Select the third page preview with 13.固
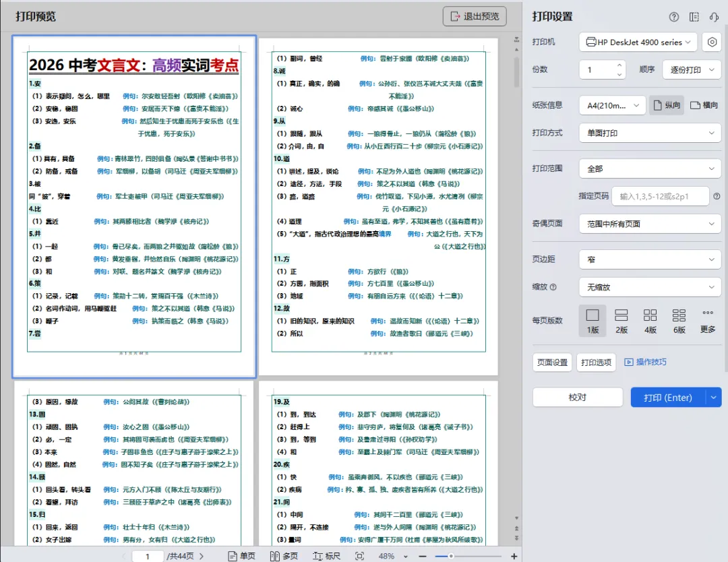 coord(134,464)
